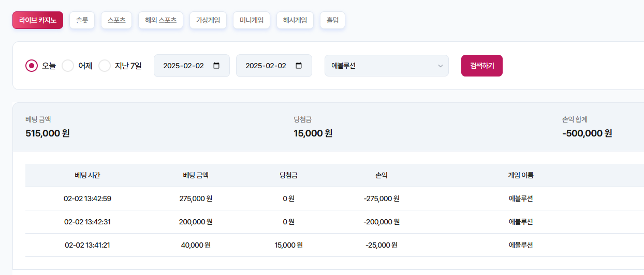Open the 해외 스포츠 tab
644x275 pixels.
pyautogui.click(x=161, y=20)
